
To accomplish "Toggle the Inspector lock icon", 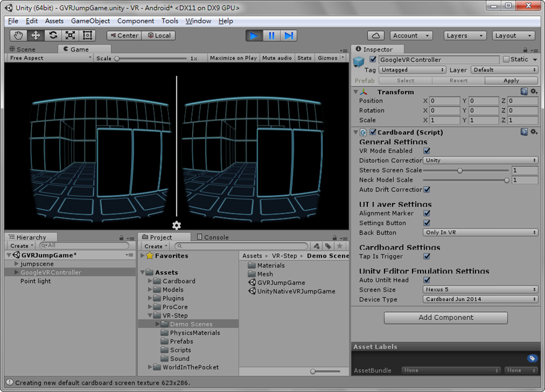I will [525, 50].
